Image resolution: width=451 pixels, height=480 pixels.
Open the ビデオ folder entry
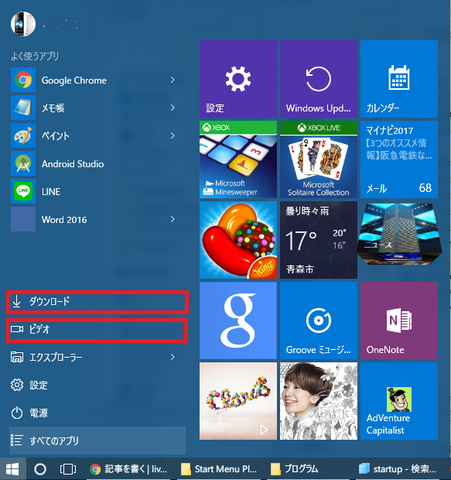97,330
